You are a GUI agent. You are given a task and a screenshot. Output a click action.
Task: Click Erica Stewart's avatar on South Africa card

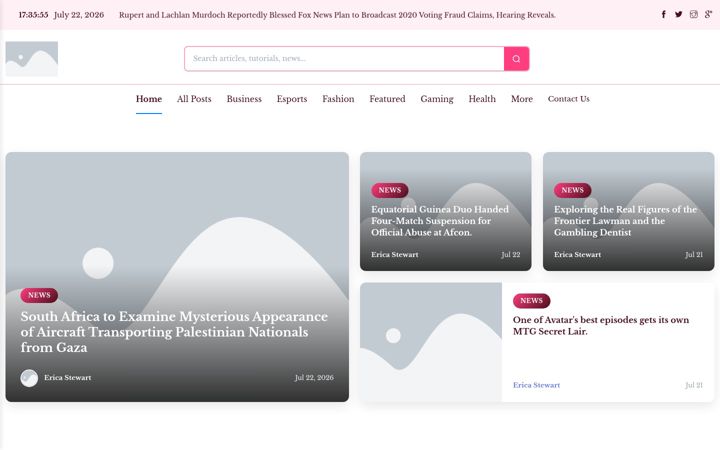[29, 378]
